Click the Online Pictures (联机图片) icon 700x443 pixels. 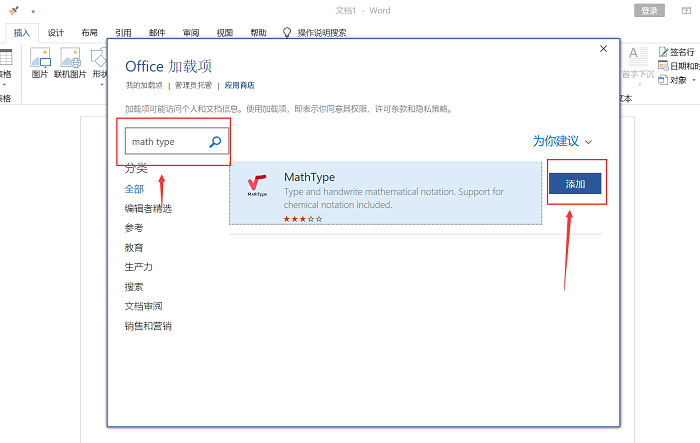69,59
